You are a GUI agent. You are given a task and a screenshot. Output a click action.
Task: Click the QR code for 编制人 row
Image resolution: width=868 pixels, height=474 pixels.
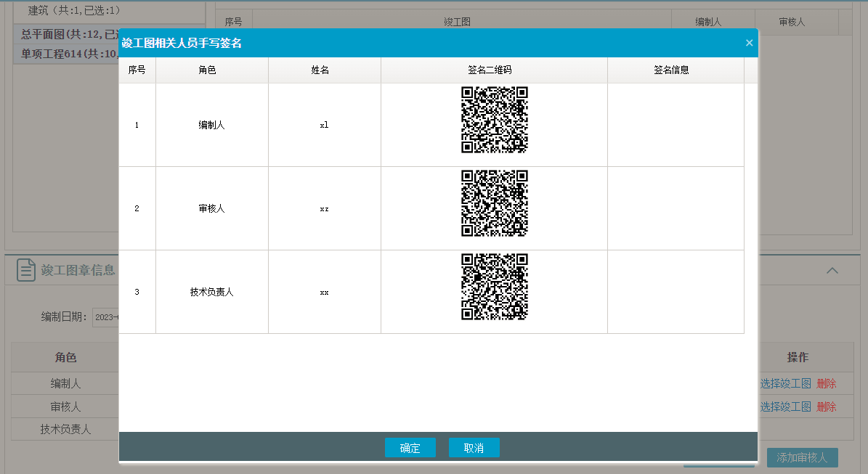pyautogui.click(x=495, y=120)
